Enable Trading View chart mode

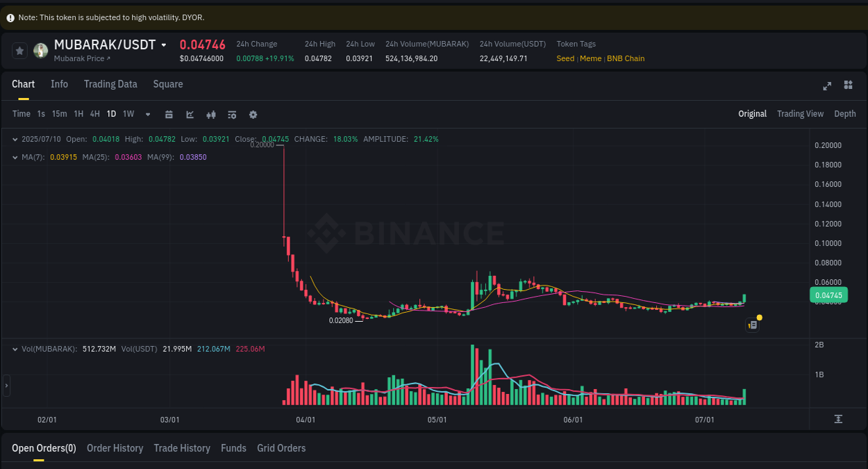800,113
